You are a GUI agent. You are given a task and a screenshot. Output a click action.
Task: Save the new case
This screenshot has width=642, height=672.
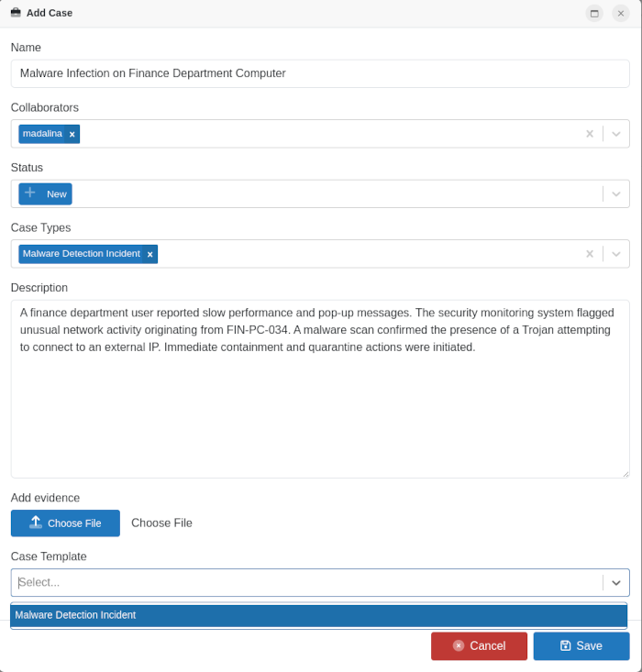pos(581,645)
